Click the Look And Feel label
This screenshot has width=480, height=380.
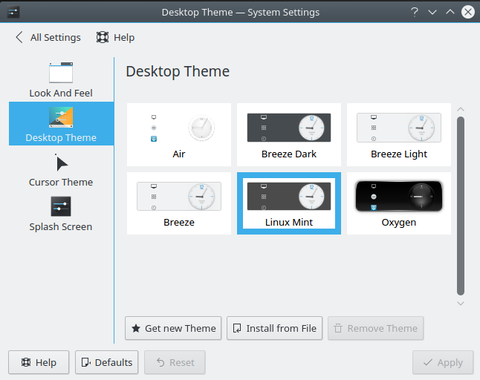(61, 93)
